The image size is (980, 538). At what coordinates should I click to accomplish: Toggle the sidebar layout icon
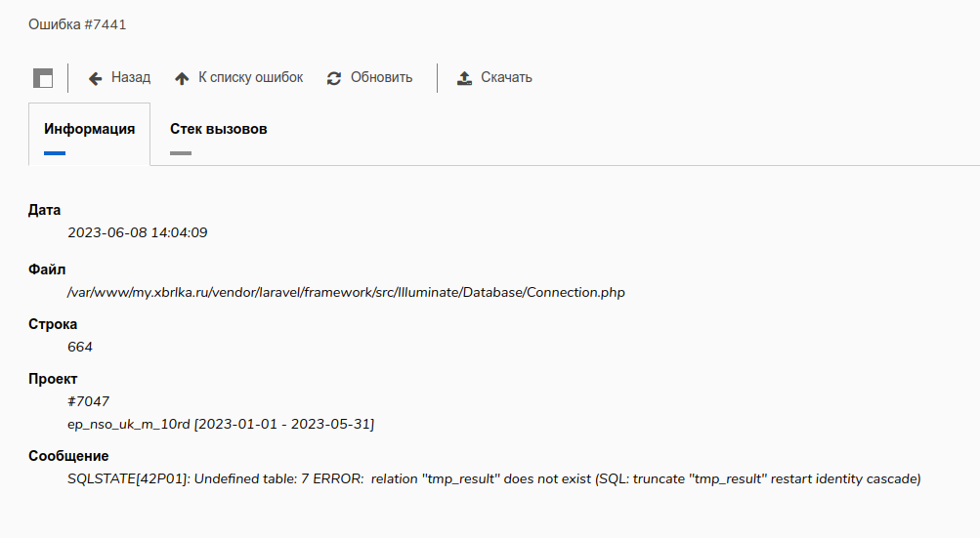pos(43,78)
